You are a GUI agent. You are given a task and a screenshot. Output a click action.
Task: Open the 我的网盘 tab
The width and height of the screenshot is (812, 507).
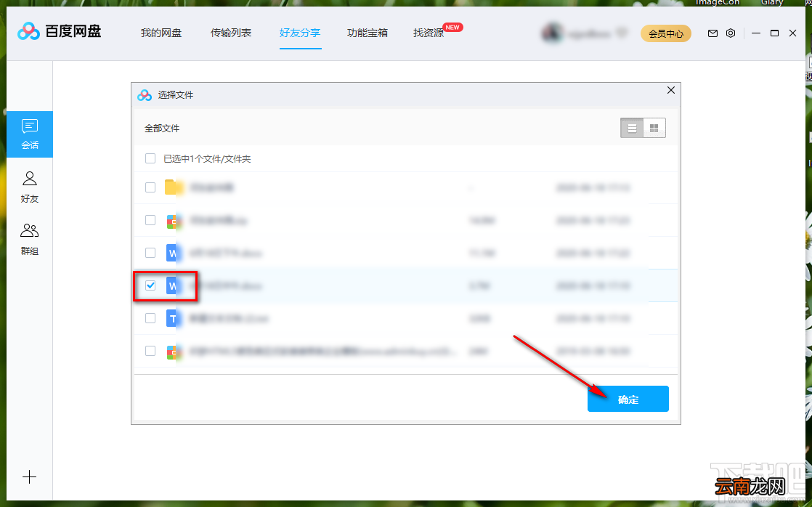coord(161,33)
